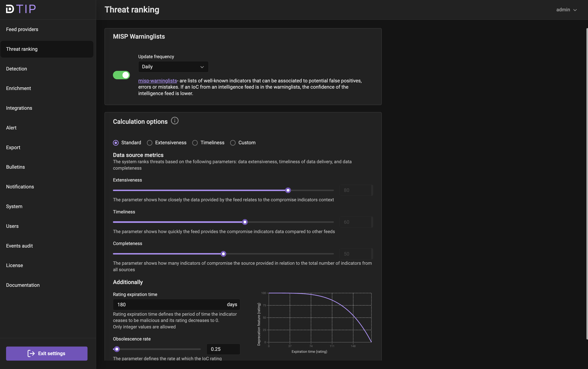
Task: Click the Timeliness slider handle
Action: (245, 222)
